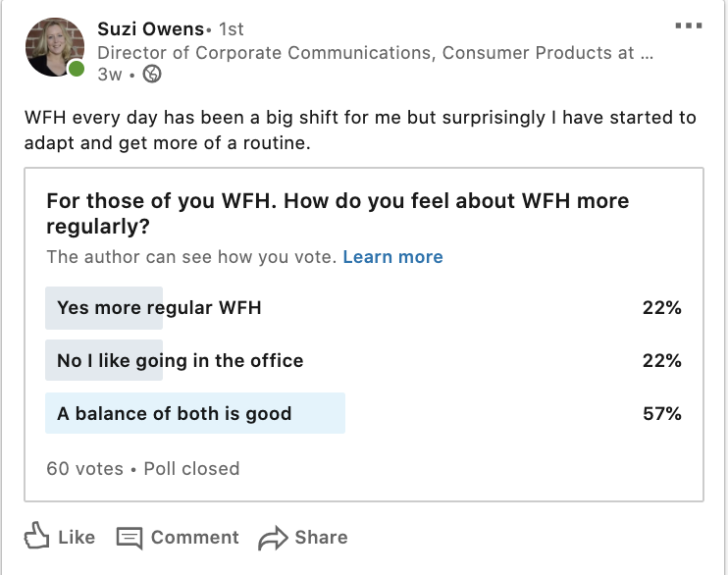The image size is (728, 575).
Task: Click the Learn more link
Action: tap(392, 257)
